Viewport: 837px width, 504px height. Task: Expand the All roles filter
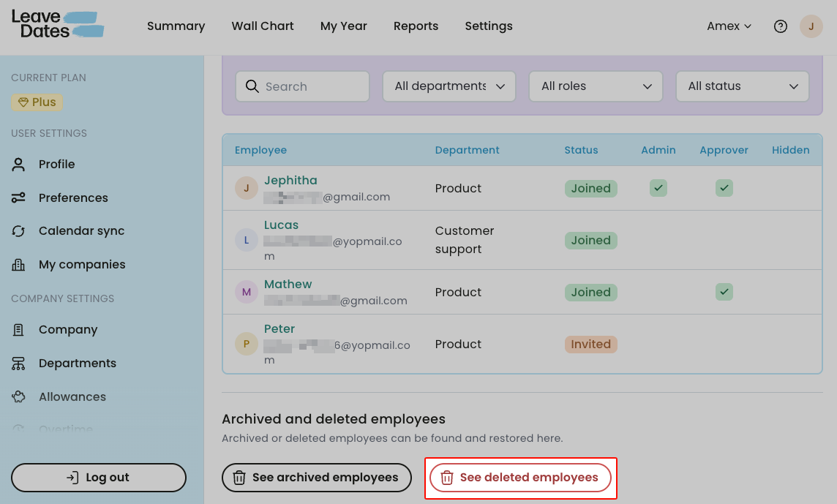pyautogui.click(x=596, y=86)
